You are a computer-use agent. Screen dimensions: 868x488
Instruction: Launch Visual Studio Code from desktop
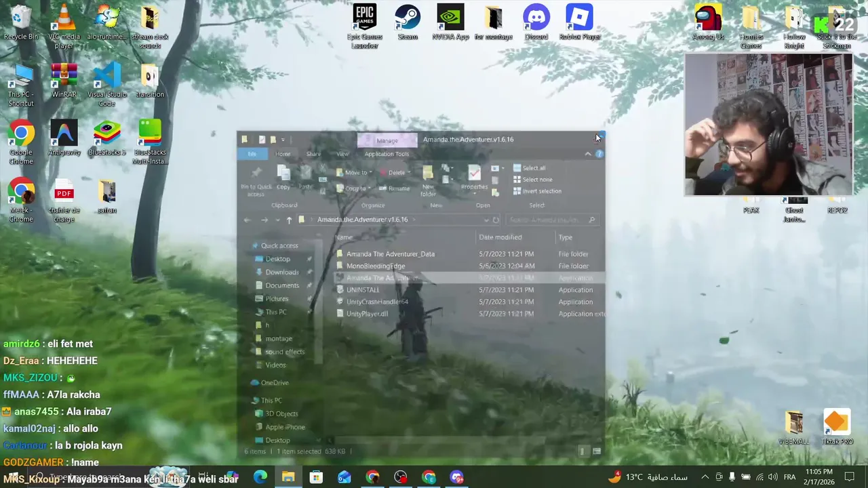(106, 85)
